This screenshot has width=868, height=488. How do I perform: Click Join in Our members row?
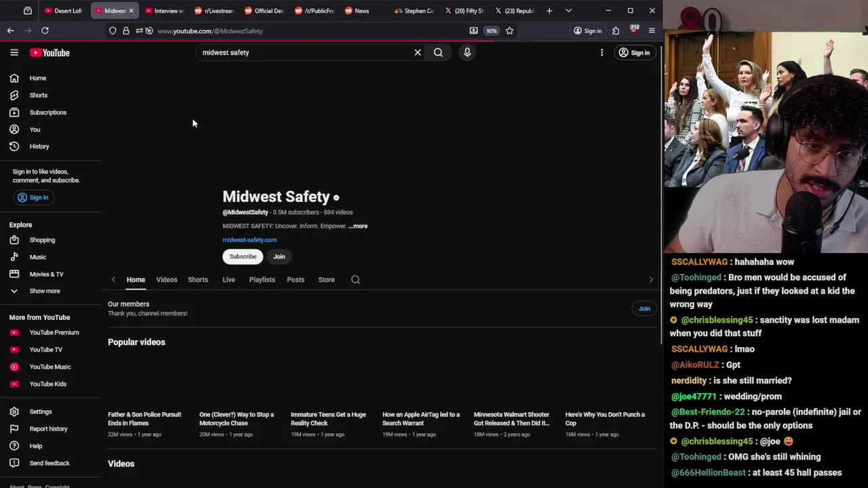[644, 308]
